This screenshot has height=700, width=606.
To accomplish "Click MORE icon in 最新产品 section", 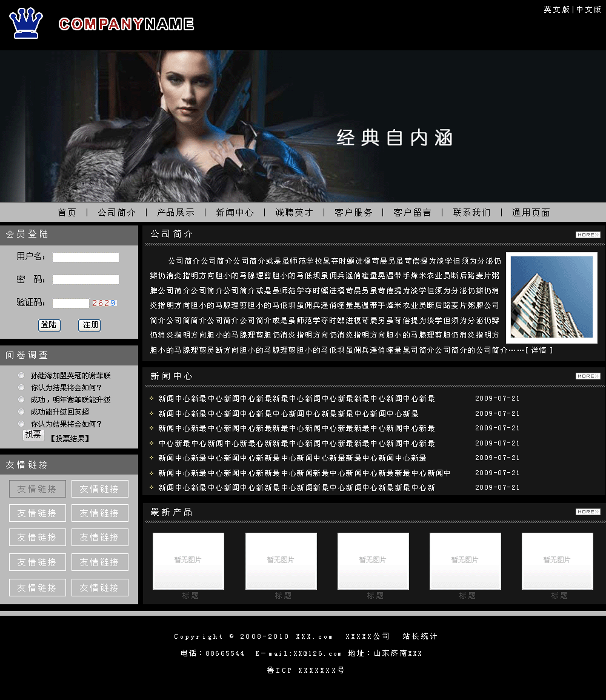I will [587, 512].
